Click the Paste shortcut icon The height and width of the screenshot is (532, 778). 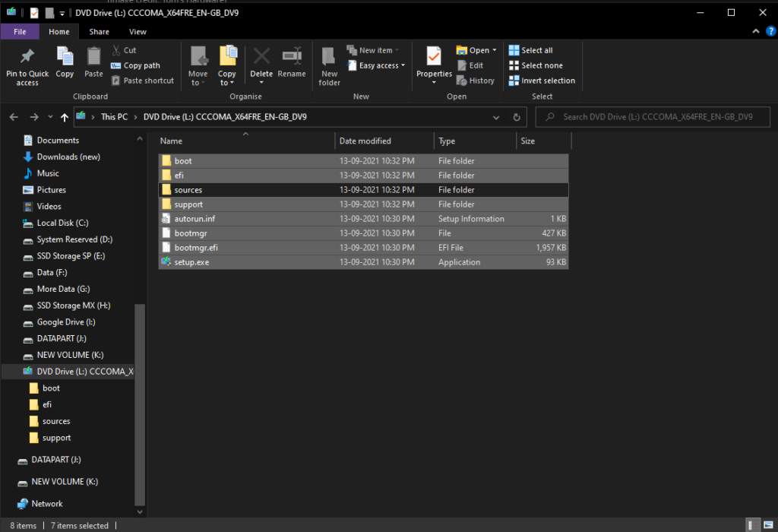(143, 81)
